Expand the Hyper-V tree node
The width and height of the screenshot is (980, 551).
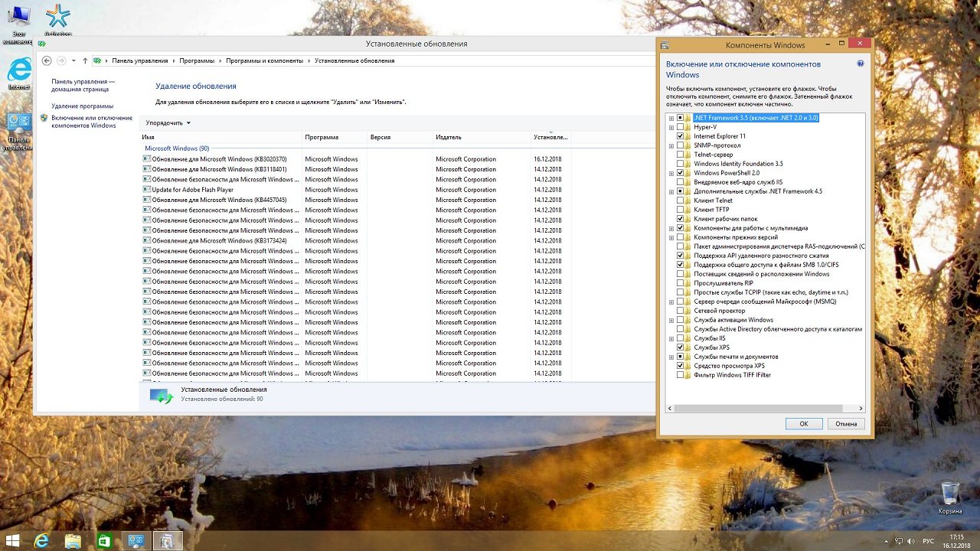[x=671, y=127]
